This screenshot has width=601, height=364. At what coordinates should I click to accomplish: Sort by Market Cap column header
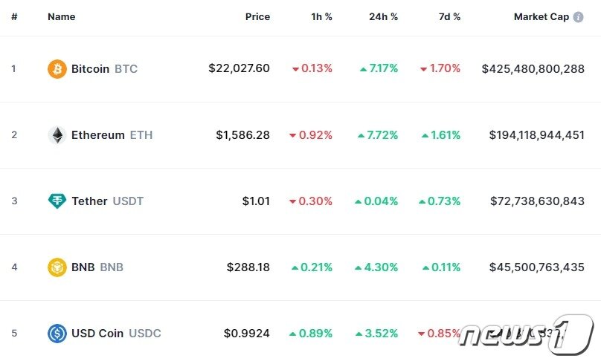pyautogui.click(x=541, y=17)
